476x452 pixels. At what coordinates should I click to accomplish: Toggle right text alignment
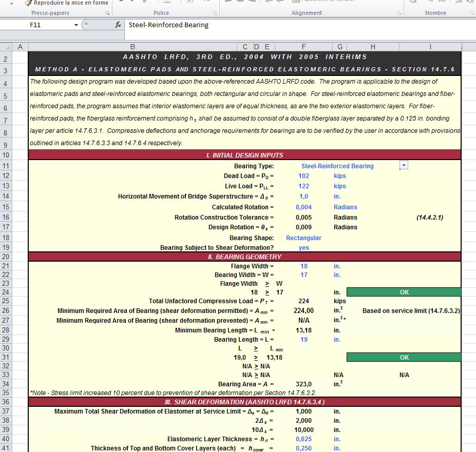tap(252, 2)
